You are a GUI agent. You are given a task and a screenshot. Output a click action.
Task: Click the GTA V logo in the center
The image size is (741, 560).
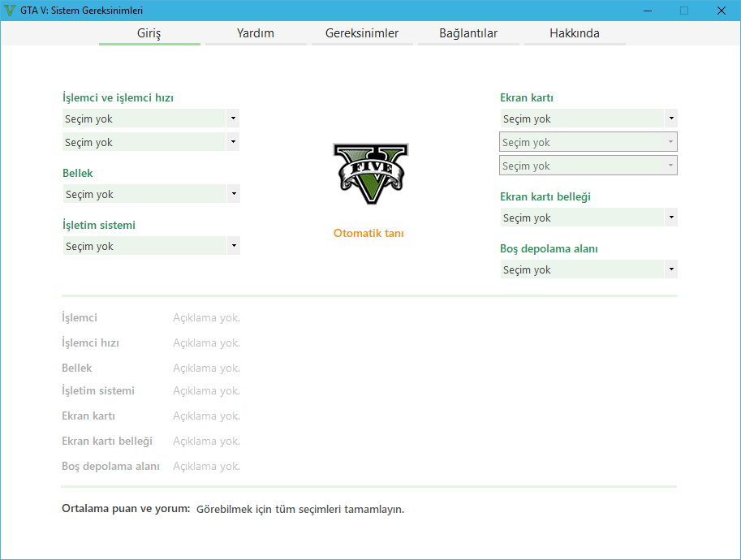pos(370,174)
